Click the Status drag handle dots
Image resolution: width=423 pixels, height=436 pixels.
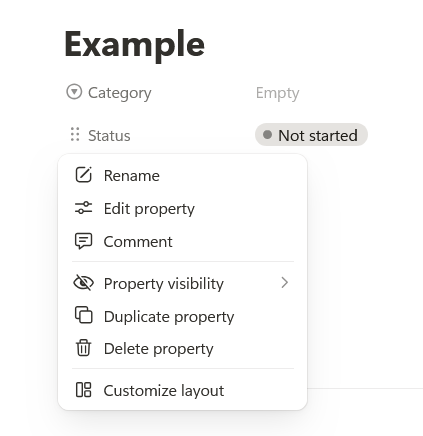[75, 134]
